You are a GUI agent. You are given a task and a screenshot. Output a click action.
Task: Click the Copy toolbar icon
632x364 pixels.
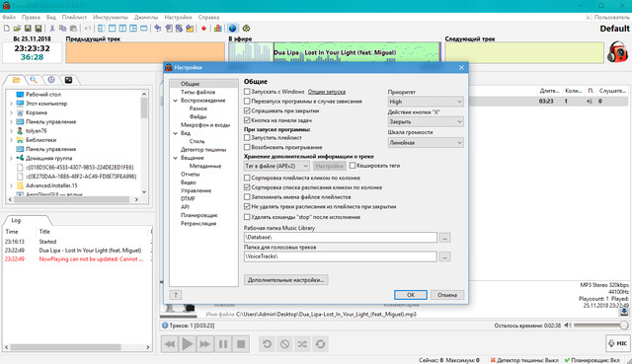coord(62,29)
